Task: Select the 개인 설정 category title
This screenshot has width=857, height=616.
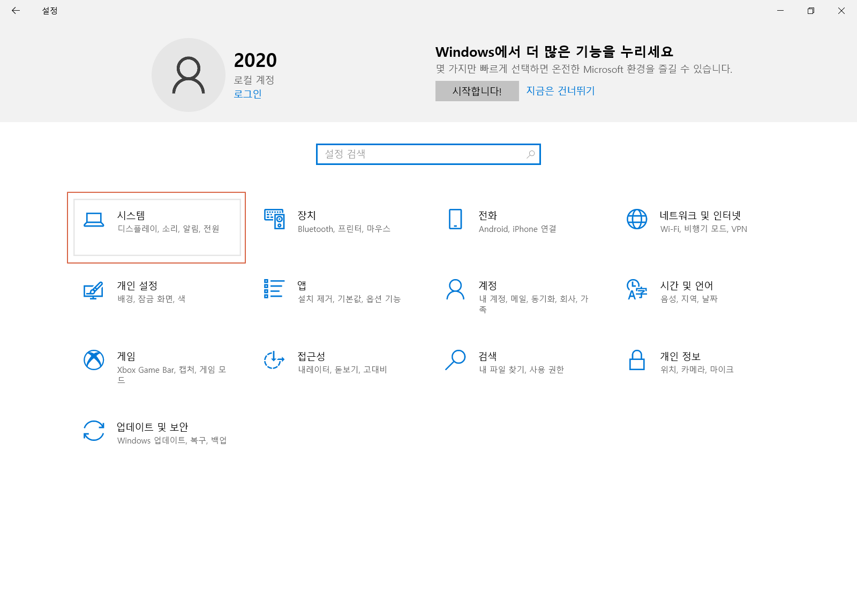Action: 137,286
